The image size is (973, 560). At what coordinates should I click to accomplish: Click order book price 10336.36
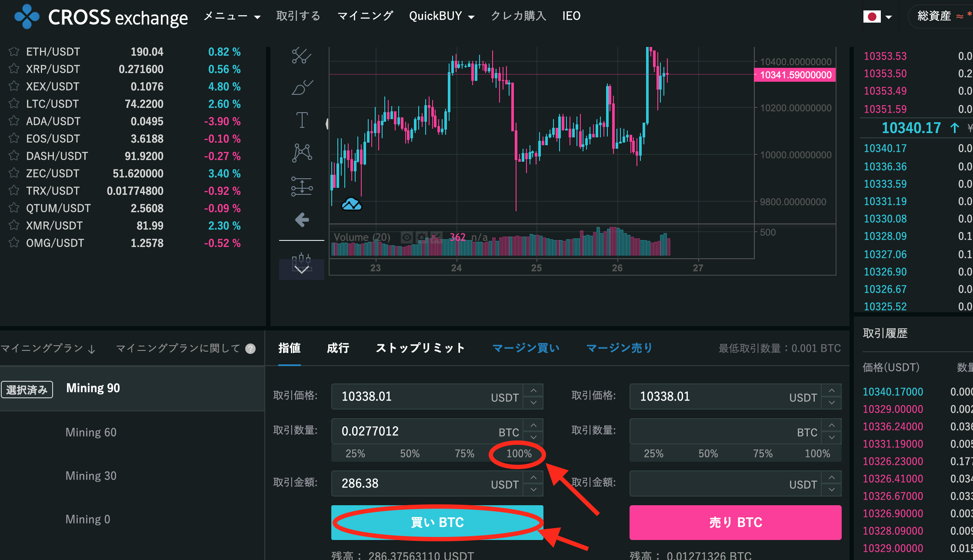click(885, 167)
